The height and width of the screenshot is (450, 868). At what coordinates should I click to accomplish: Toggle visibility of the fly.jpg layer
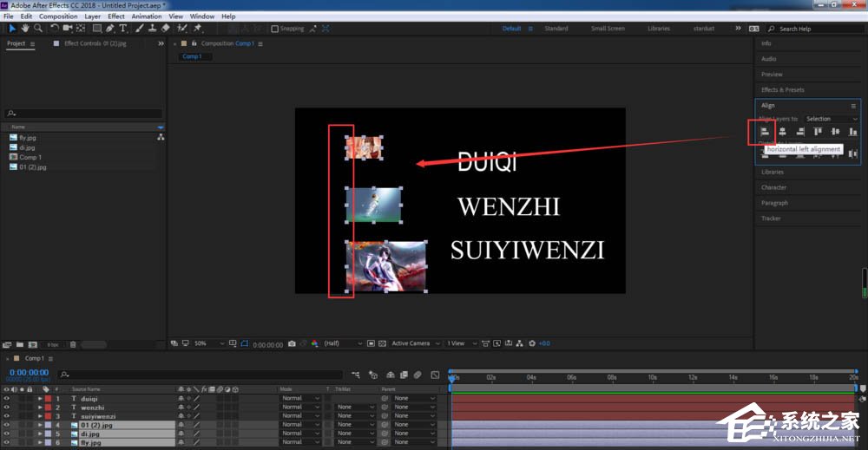pyautogui.click(x=6, y=441)
